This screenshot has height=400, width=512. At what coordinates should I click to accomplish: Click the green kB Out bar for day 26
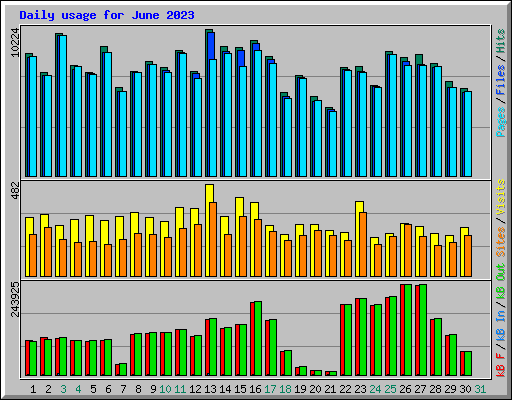click(x=408, y=330)
